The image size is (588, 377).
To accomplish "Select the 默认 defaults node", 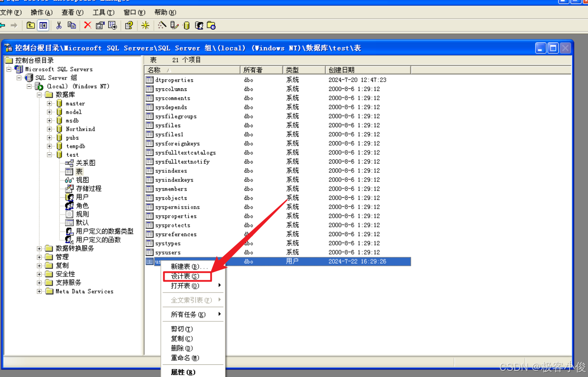I will pyautogui.click(x=82, y=223).
